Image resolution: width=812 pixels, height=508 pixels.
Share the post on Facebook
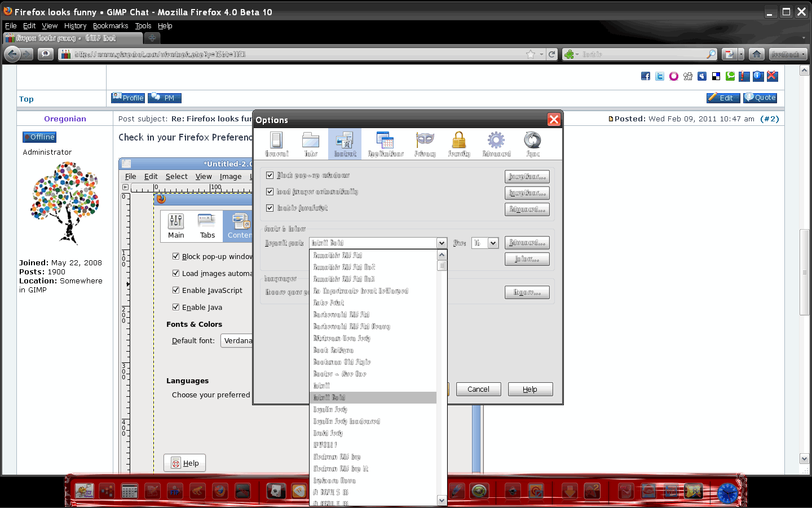tap(646, 76)
